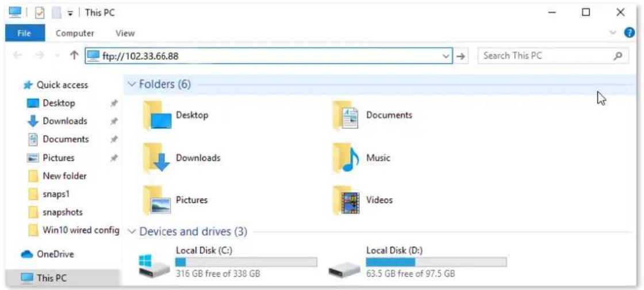Viewport: 644px width, 290px height.
Task: Maximize the This PC window
Action: 586,13
